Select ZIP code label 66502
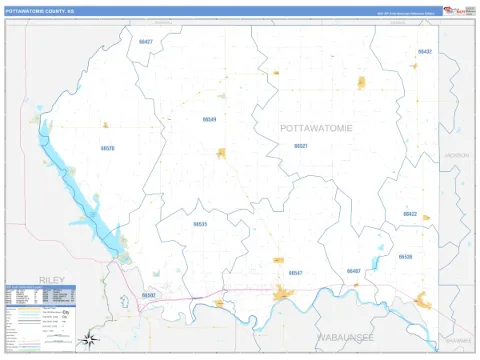 pos(149,295)
